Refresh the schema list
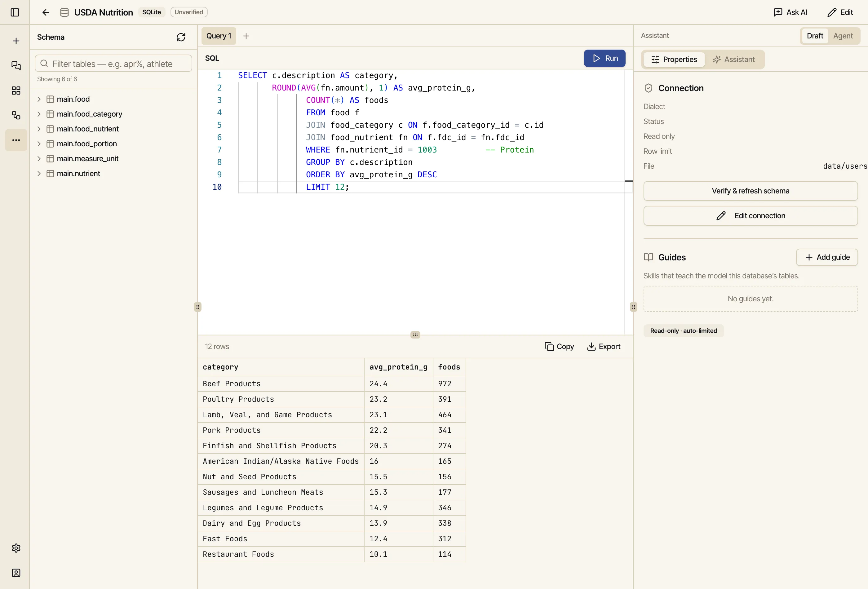The width and height of the screenshot is (868, 589). 181,37
